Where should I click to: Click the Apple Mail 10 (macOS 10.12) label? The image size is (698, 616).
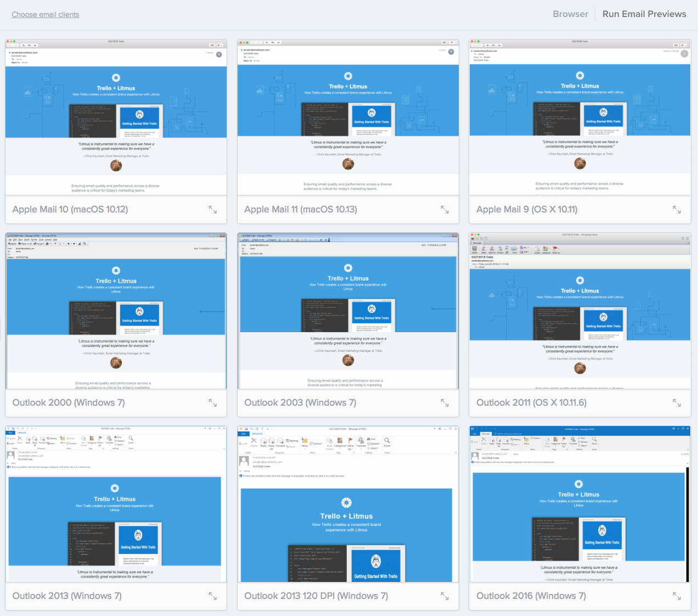70,210
